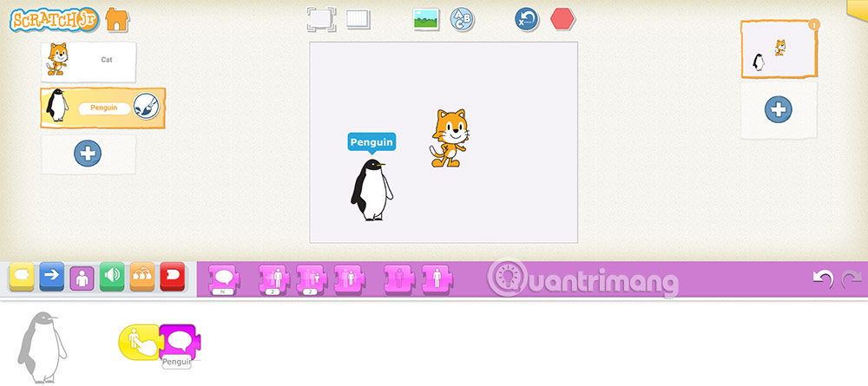Viewport: 868px width, 386px height.
Task: Pick the Shrink block in palette
Action: tap(312, 279)
